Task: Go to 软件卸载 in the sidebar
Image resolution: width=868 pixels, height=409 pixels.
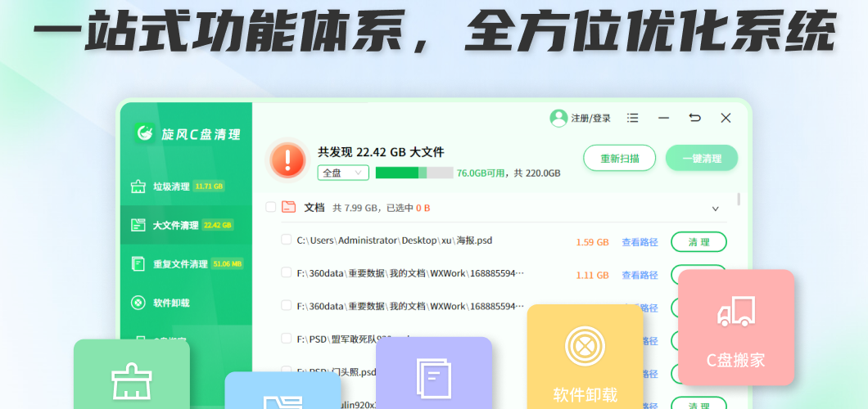Action: [186, 303]
